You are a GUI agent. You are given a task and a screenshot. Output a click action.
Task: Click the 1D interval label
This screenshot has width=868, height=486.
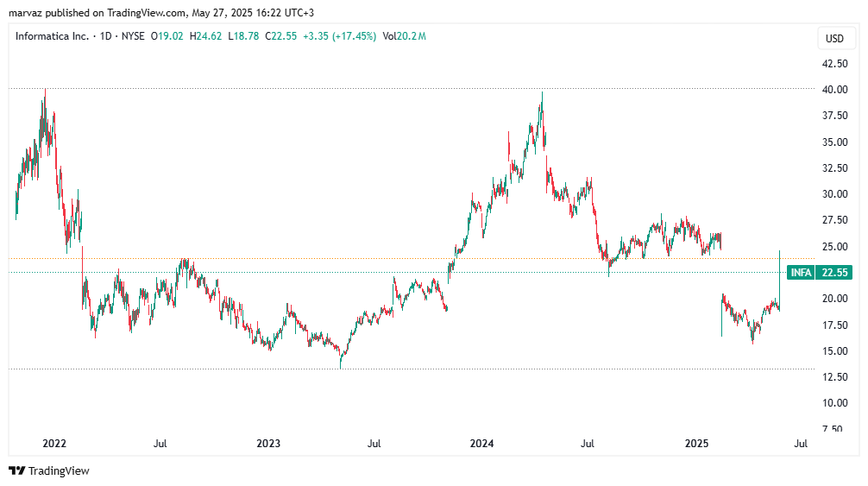tap(106, 36)
